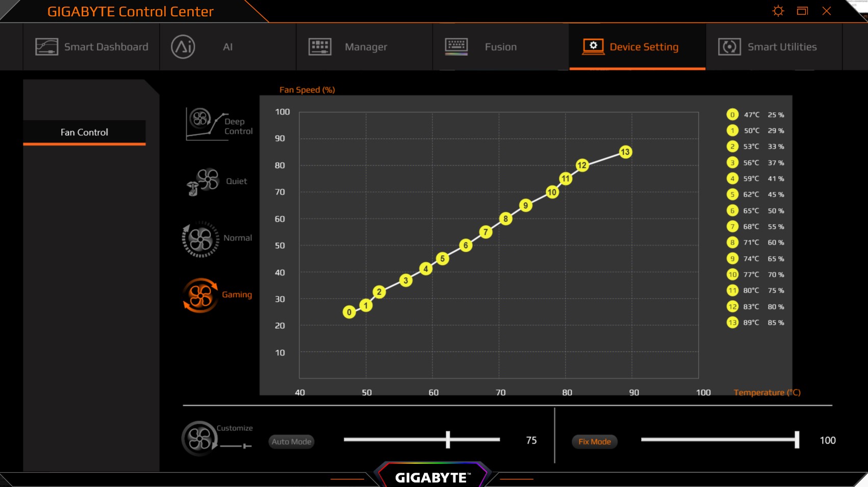Click the Fan Speed (%) axis label
This screenshot has width=868, height=487.
307,90
